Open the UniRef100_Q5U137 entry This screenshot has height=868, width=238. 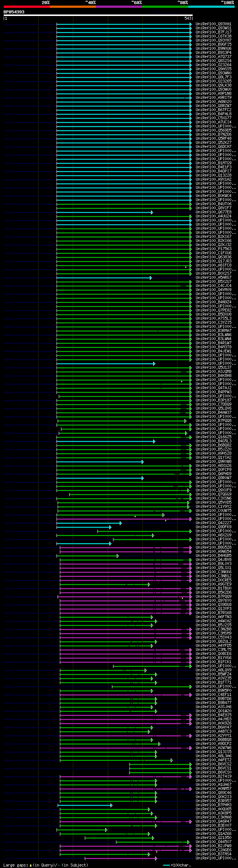tap(213, 367)
